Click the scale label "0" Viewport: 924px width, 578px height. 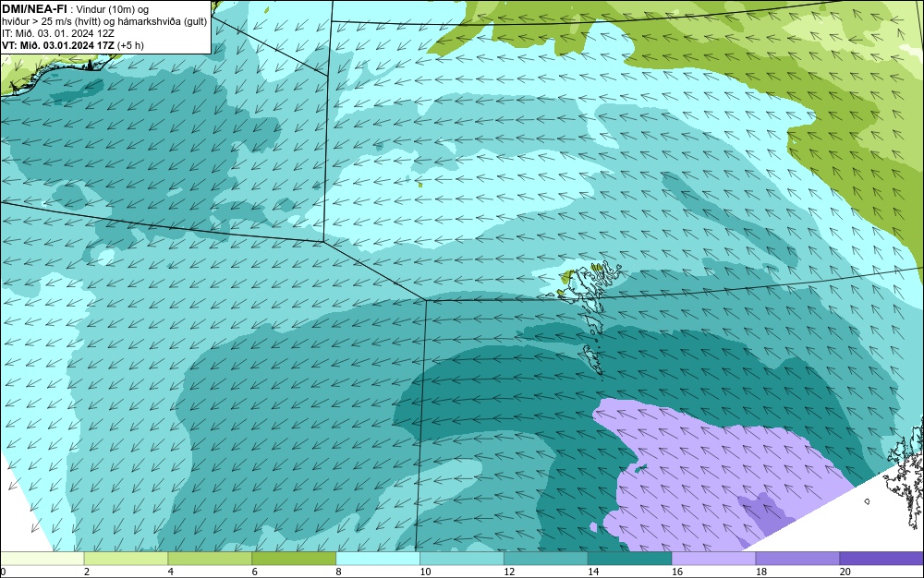pyautogui.click(x=3, y=572)
